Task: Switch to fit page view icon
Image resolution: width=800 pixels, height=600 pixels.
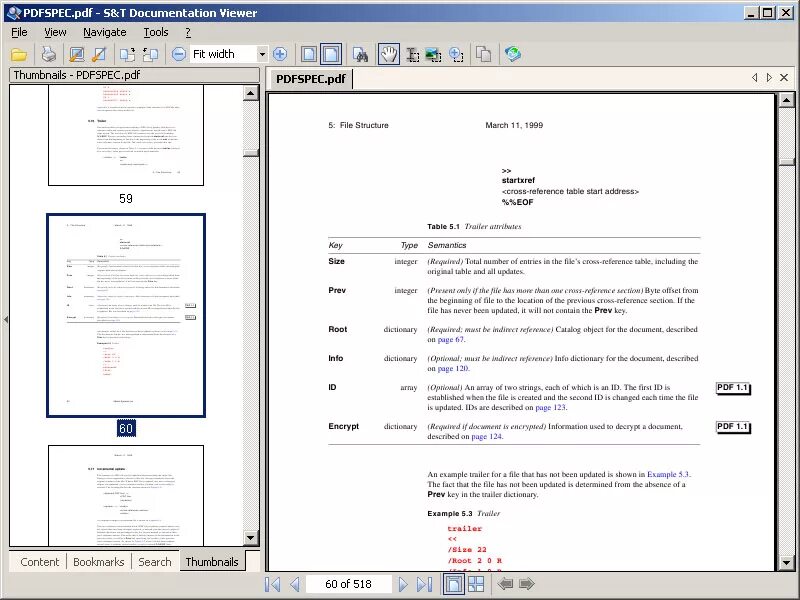Action: (x=308, y=54)
